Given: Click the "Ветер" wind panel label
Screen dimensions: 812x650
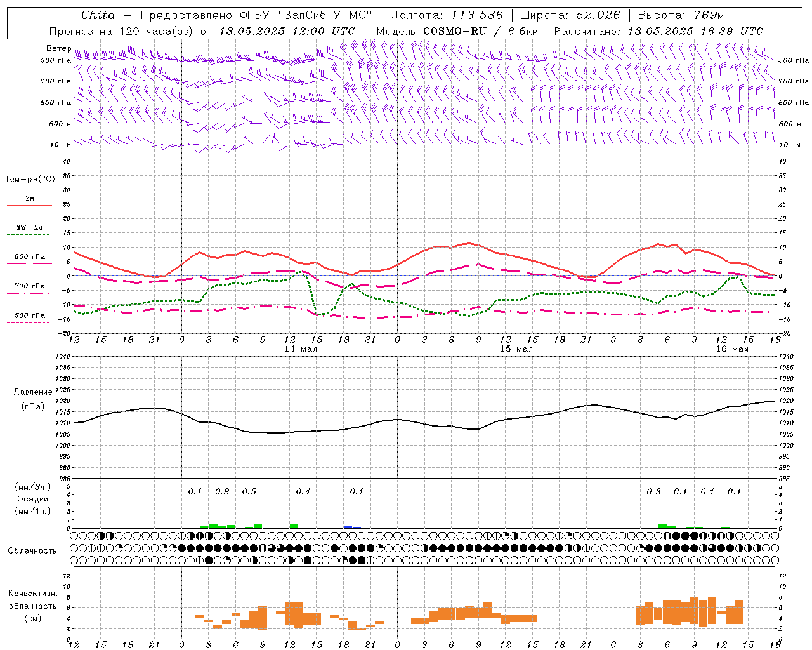Looking at the screenshot, I should coord(59,48).
